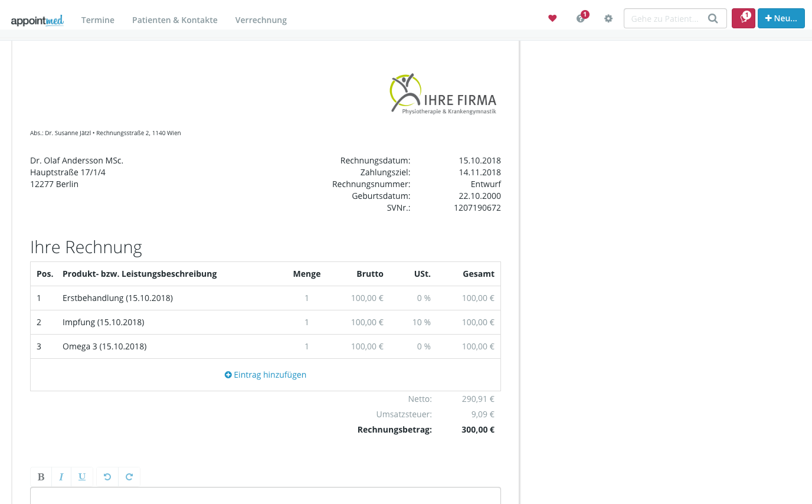The height and width of the screenshot is (504, 812).
Task: Click Eintrag hinzufügen link
Action: (x=266, y=375)
